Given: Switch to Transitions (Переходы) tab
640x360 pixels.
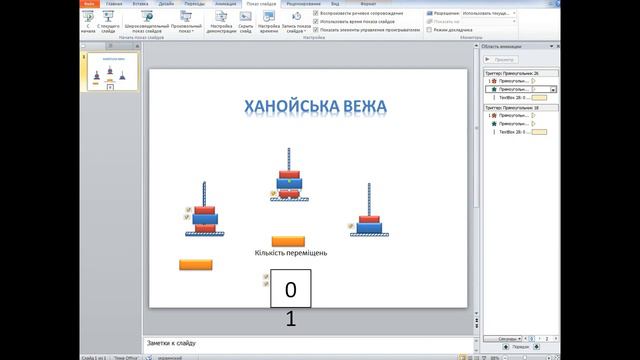Looking at the screenshot, I should pos(194,4).
